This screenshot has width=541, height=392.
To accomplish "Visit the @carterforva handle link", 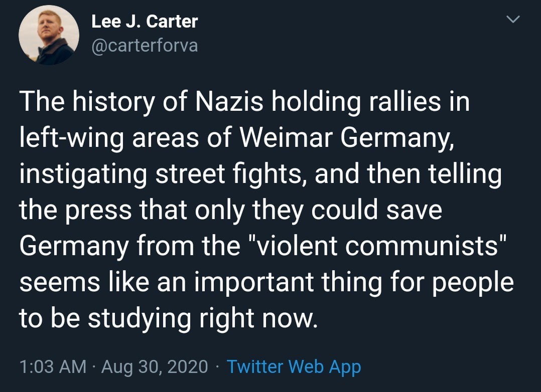I will pos(145,46).
